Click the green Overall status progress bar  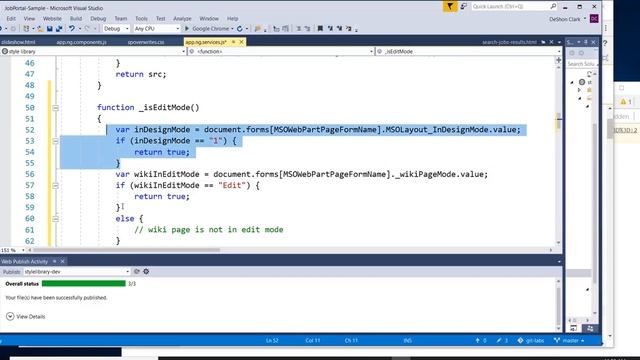point(84,283)
